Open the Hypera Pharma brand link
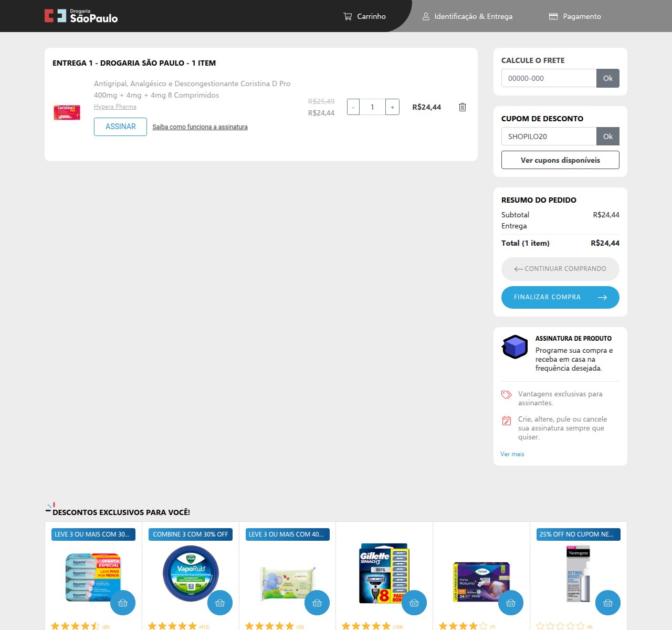 [x=115, y=107]
